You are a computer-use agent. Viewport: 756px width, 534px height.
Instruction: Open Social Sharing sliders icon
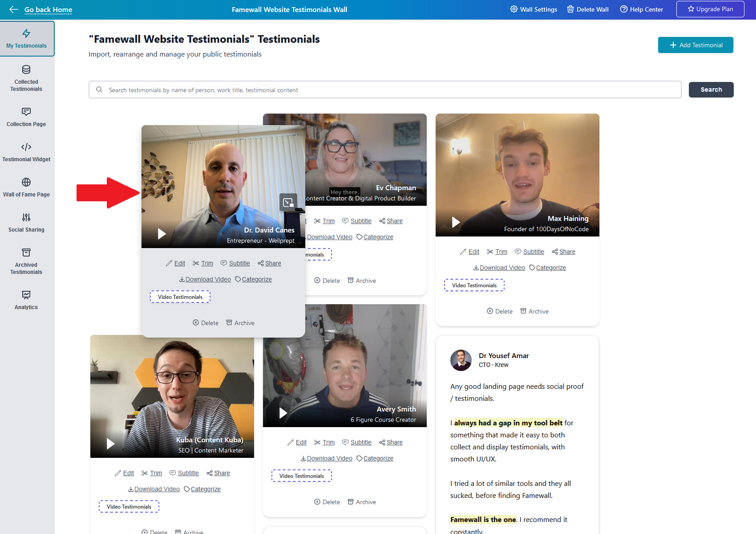coord(26,217)
